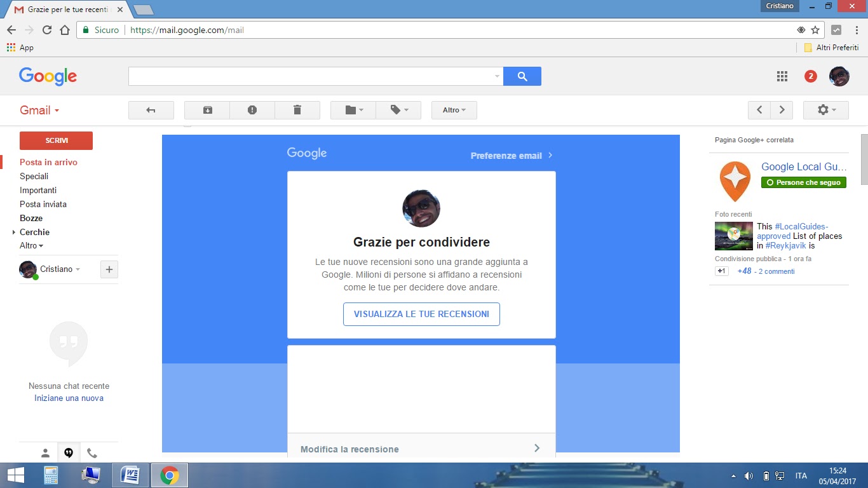
Task: Open the Gmail dropdown menu
Action: point(39,110)
